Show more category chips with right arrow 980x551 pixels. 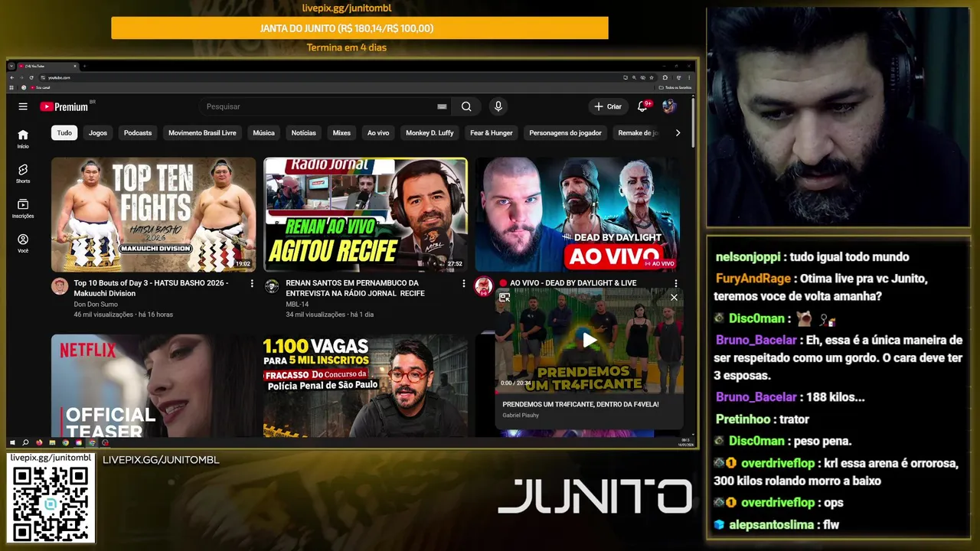click(678, 132)
